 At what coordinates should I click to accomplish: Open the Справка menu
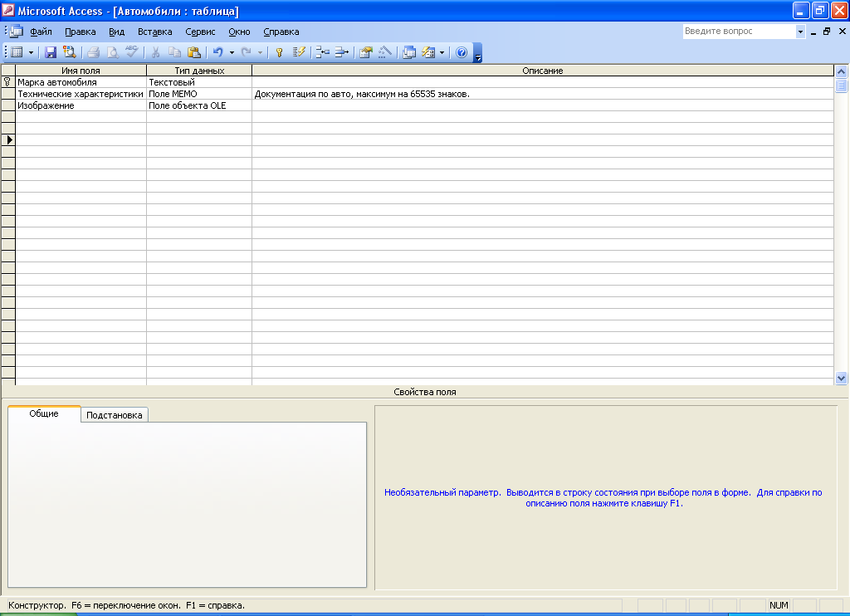281,32
